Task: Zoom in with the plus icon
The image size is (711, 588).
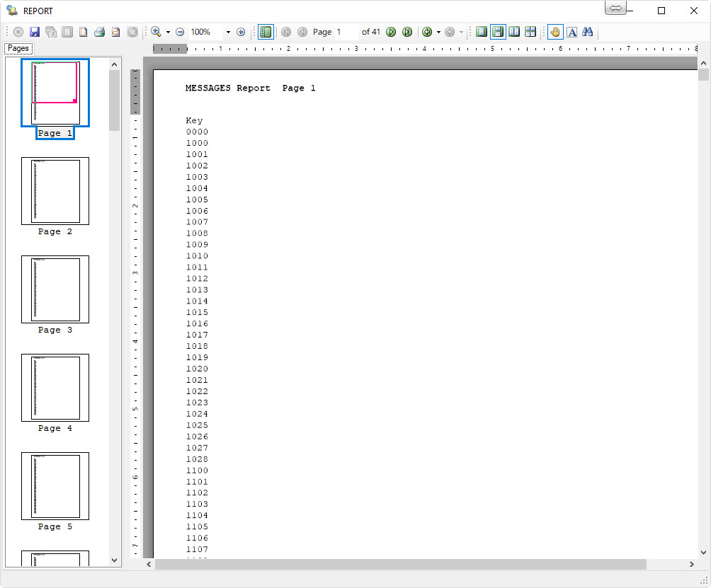Action: click(x=241, y=32)
